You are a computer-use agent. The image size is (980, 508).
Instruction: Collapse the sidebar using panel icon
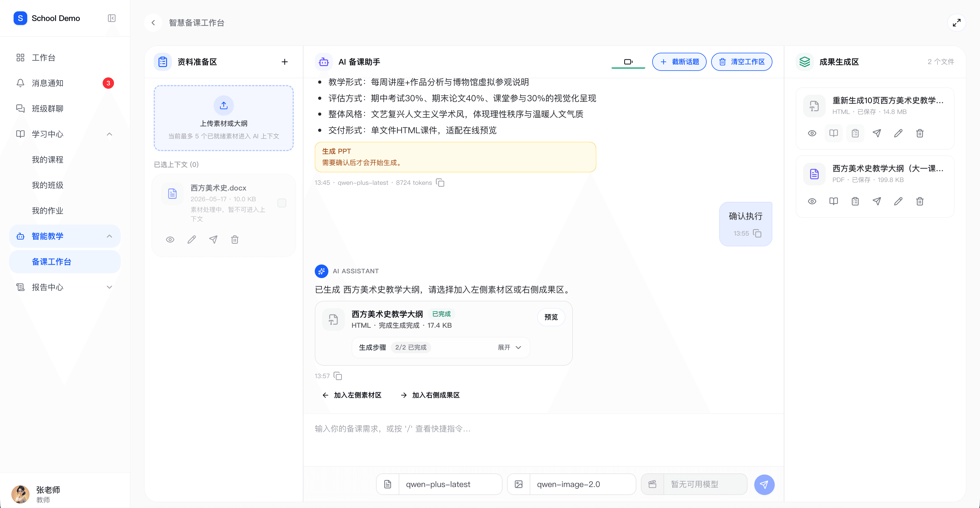click(x=111, y=18)
